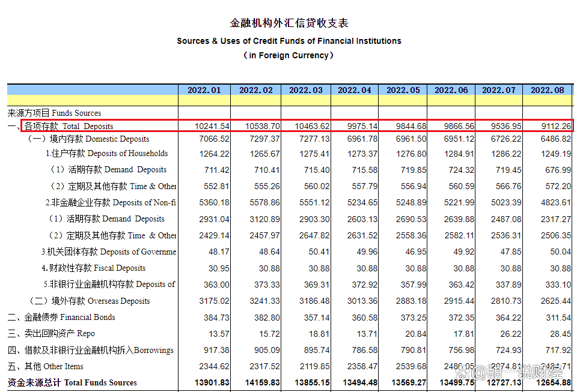The image size is (574, 392).
Task: Click Domestic Deposits value 6486.82
Action: click(556, 139)
